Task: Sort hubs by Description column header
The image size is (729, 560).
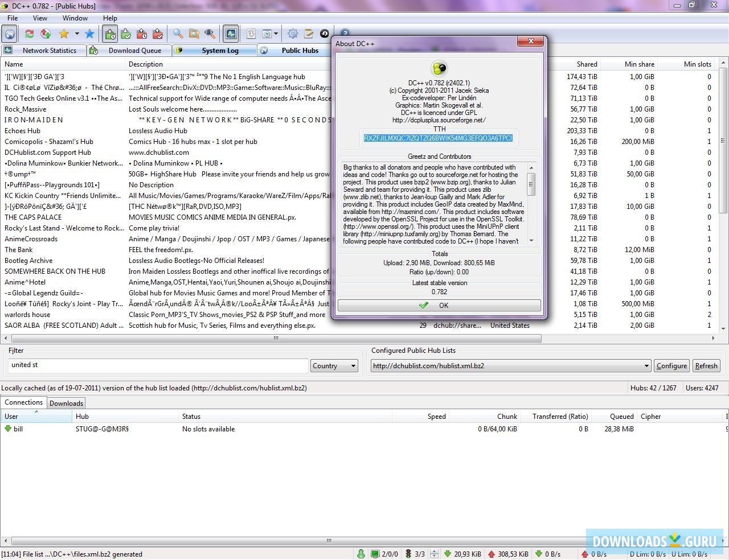Action: point(228,64)
